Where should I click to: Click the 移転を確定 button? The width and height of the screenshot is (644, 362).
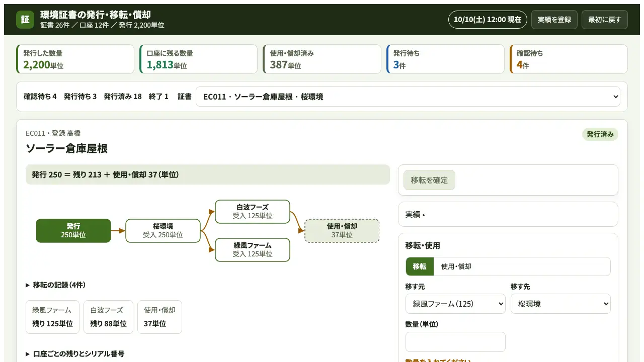pos(429,180)
